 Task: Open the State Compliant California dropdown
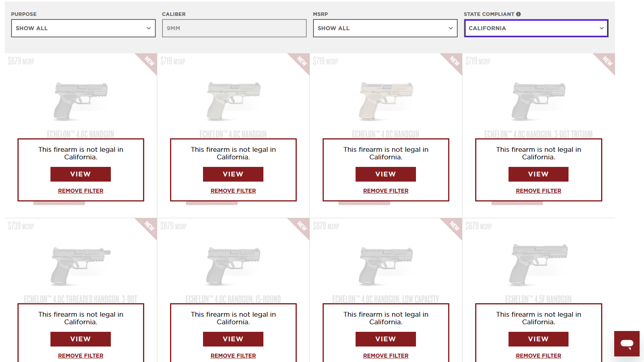(536, 28)
